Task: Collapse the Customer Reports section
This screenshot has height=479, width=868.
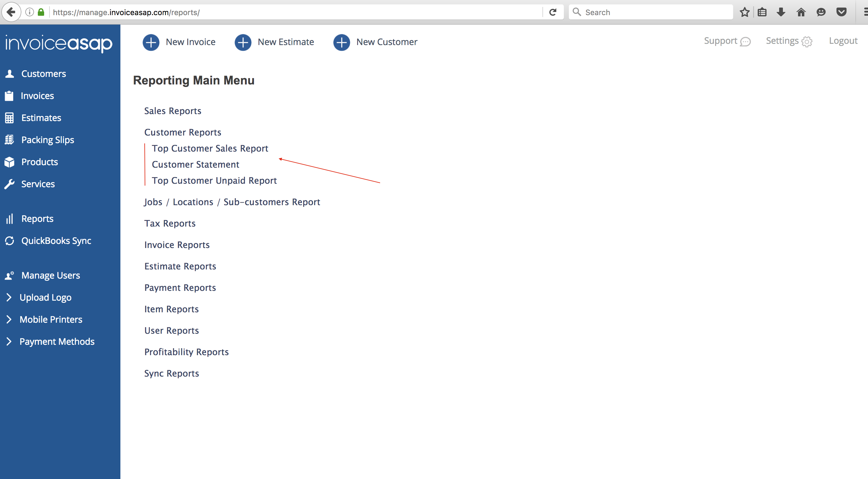Action: [x=182, y=132]
